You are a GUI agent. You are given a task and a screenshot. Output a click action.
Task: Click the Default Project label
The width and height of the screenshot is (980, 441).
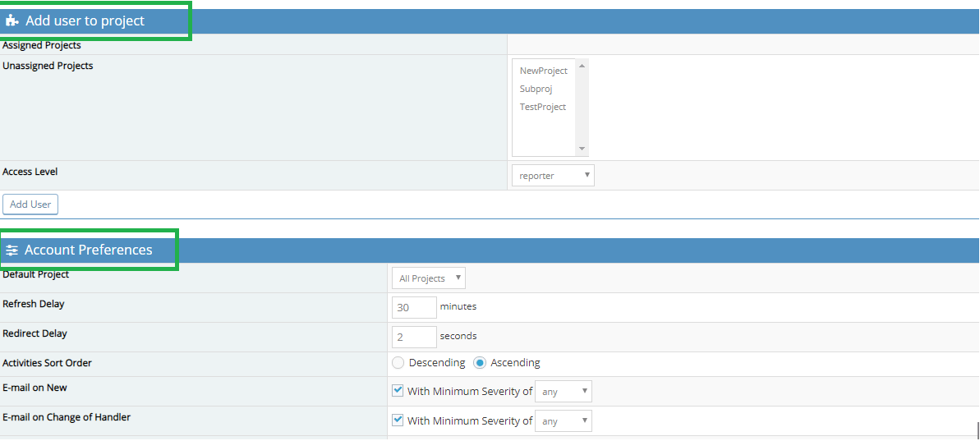(36, 274)
